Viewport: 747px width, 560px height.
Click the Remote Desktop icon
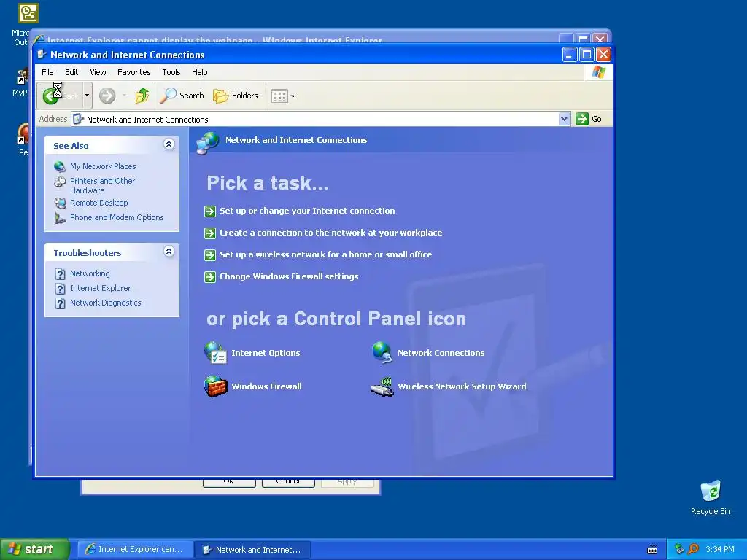click(60, 203)
